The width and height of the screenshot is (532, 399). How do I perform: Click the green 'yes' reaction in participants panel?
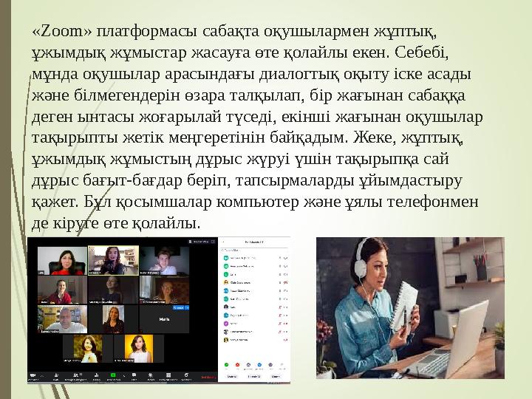(226, 365)
